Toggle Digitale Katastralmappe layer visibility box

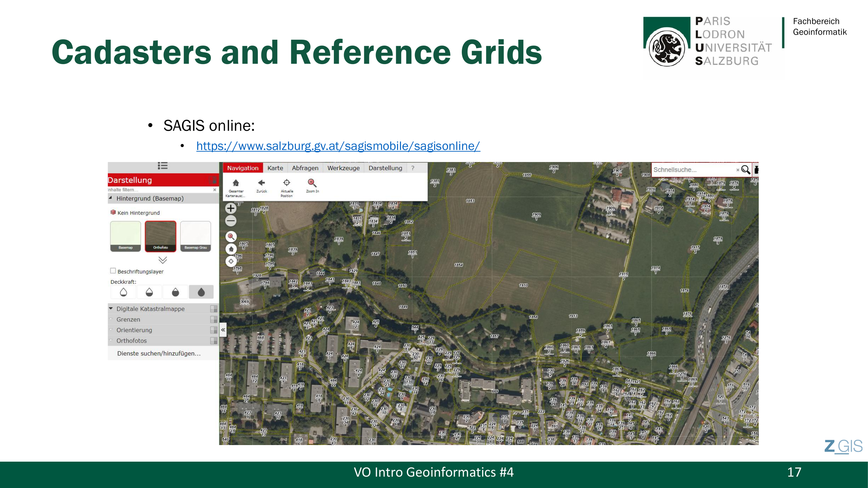click(x=213, y=309)
